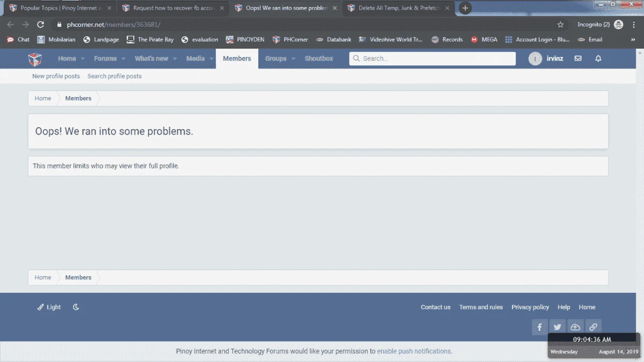
Task: Switch to Popular Topics browser tab
Action: [60, 8]
